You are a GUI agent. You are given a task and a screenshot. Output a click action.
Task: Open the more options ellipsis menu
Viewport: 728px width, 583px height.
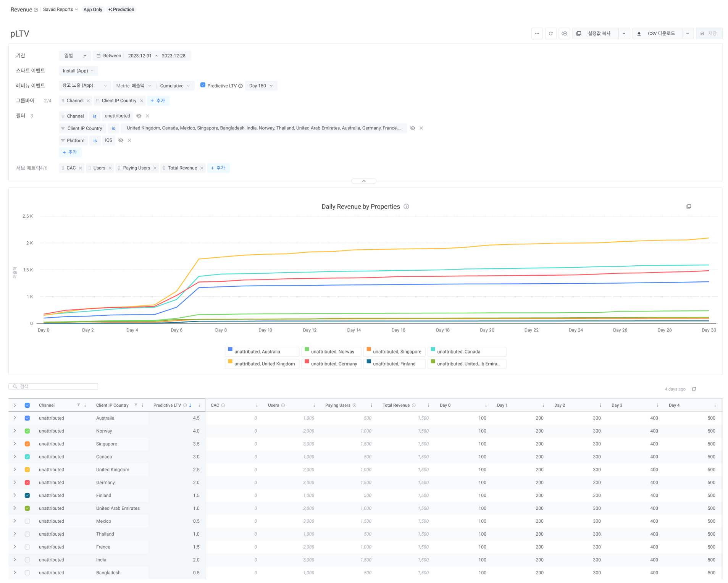point(537,34)
